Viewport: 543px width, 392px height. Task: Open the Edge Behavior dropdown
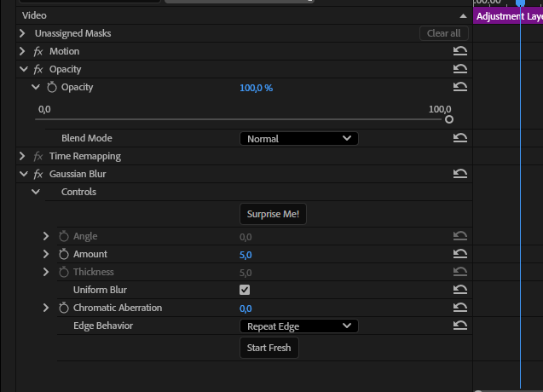click(299, 326)
